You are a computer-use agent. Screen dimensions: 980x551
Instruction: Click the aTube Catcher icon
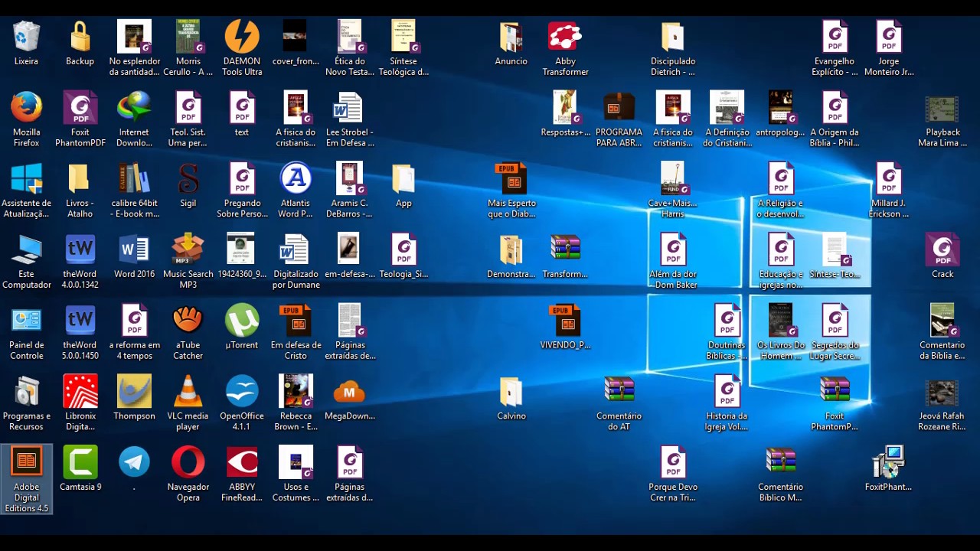point(188,321)
